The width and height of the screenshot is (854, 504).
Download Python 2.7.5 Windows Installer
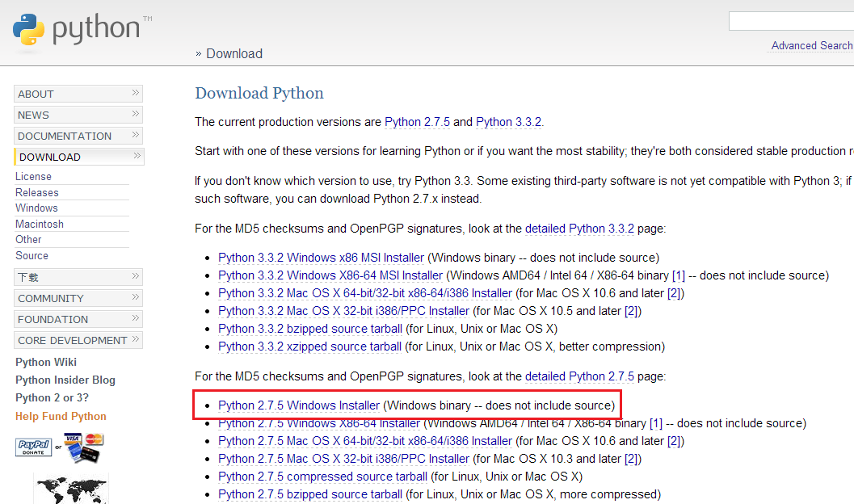299,405
